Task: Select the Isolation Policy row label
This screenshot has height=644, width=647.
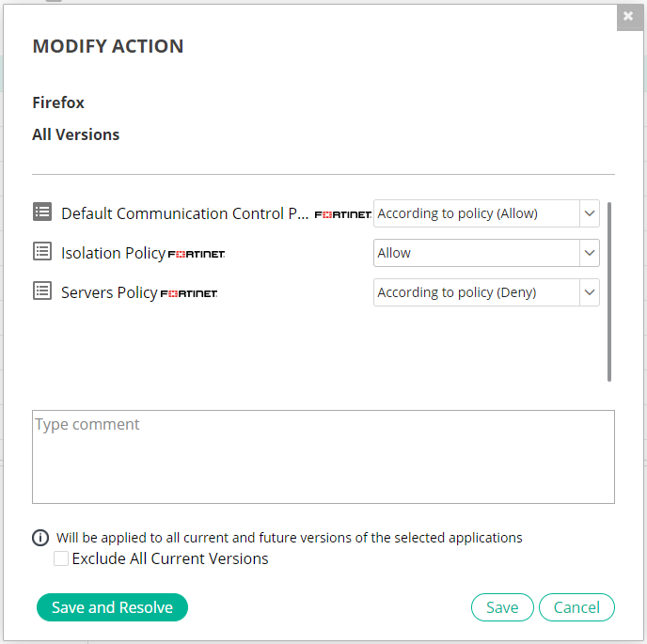Action: point(113,253)
